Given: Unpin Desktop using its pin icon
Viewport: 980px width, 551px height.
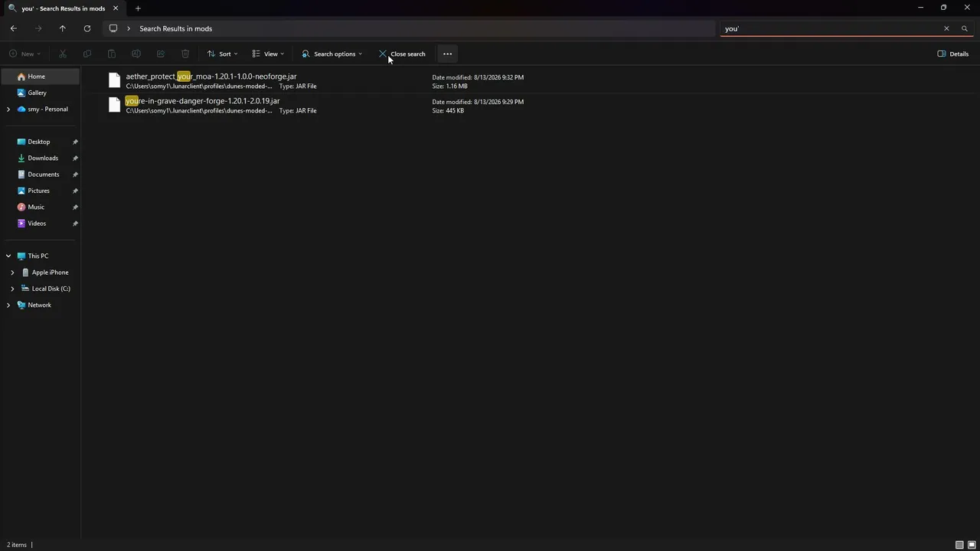Looking at the screenshot, I should pos(75,142).
